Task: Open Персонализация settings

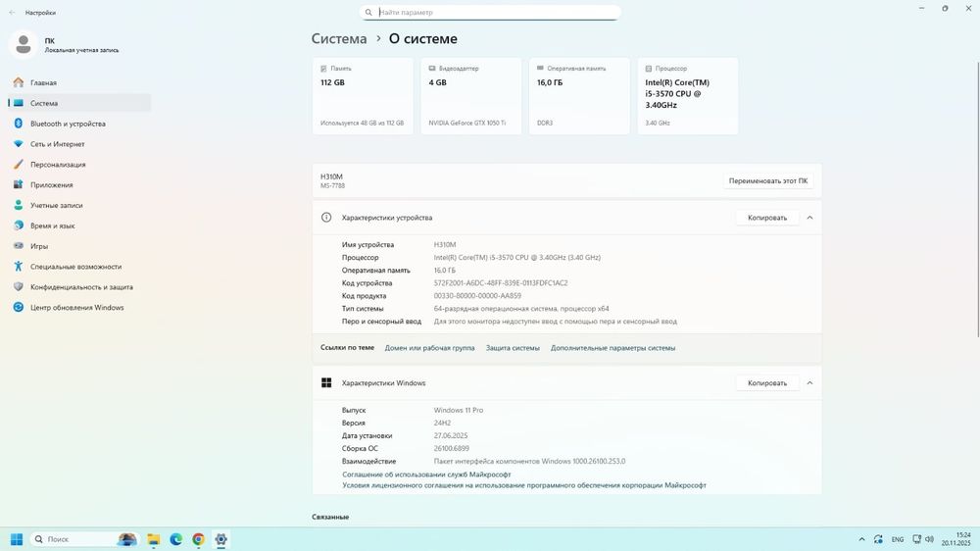Action: [78, 165]
